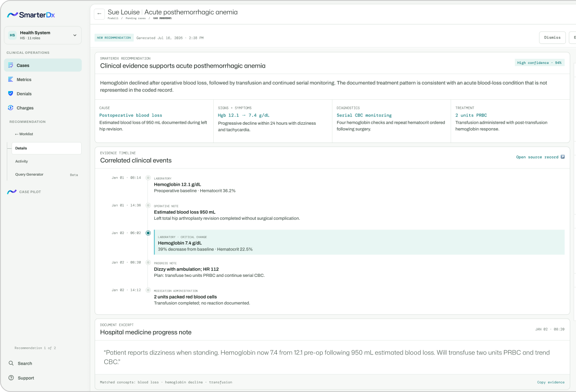Copy evidence from the document excerpt

coord(551,382)
